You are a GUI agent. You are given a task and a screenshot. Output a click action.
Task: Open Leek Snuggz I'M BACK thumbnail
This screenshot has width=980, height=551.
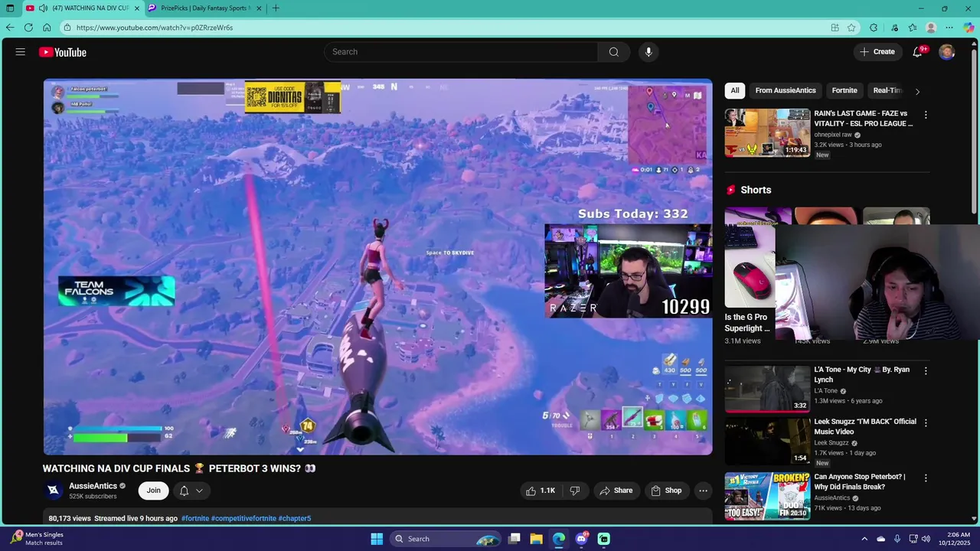point(767,441)
